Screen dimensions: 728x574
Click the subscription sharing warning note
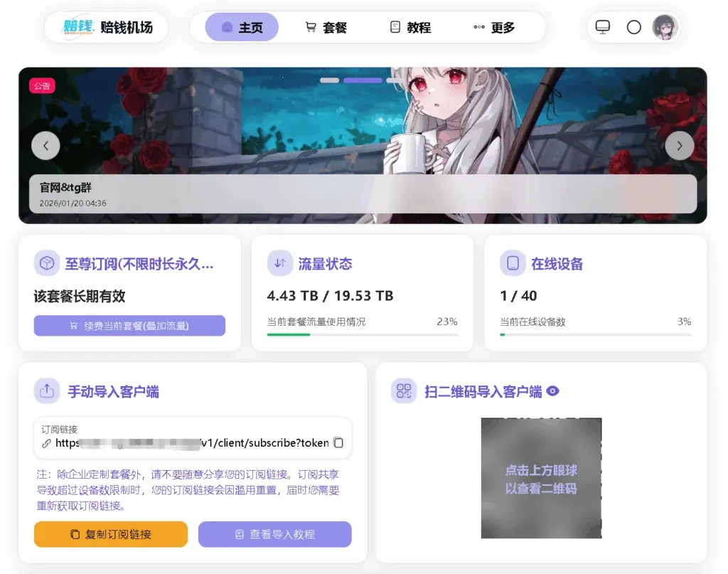pos(188,490)
